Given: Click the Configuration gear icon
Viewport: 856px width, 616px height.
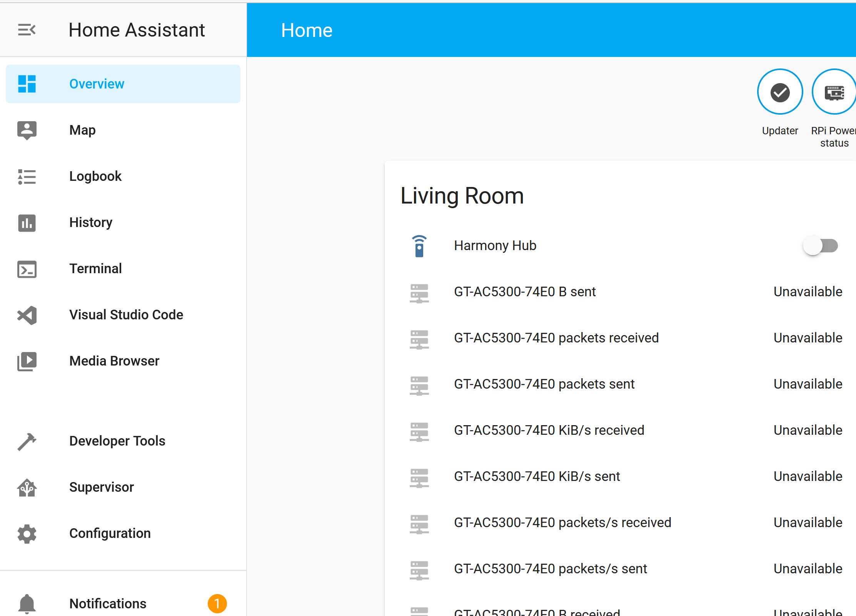Looking at the screenshot, I should (27, 534).
